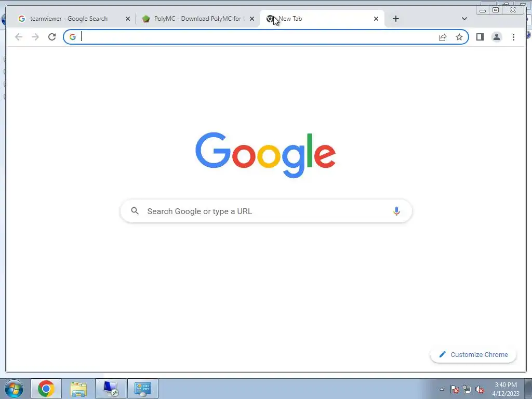Show hidden system tray icons

(x=442, y=390)
